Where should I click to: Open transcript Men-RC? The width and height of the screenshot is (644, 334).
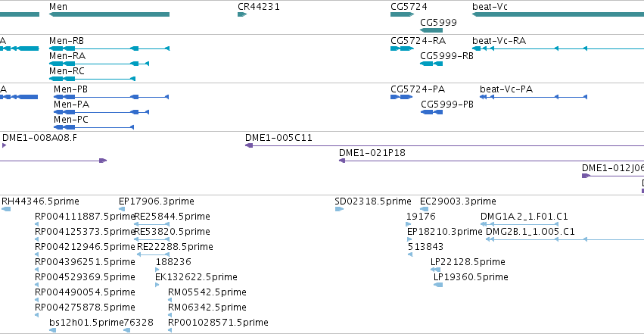(x=92, y=79)
